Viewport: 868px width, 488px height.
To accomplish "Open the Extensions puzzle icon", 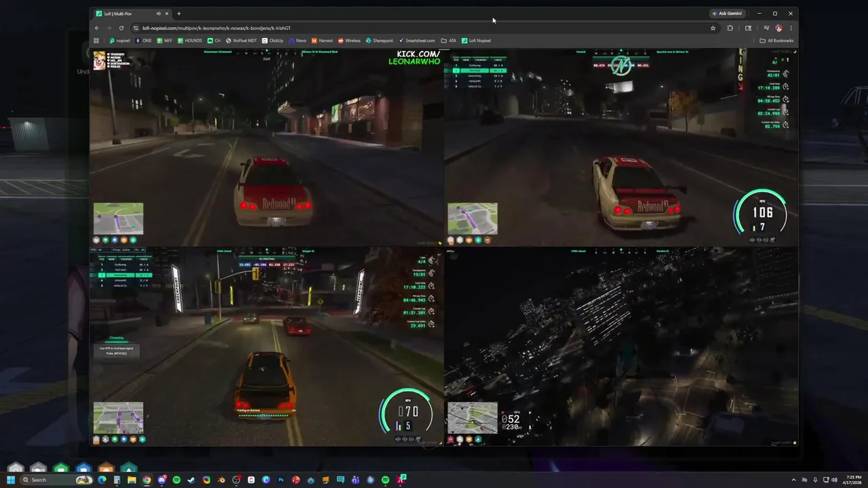I will point(730,28).
